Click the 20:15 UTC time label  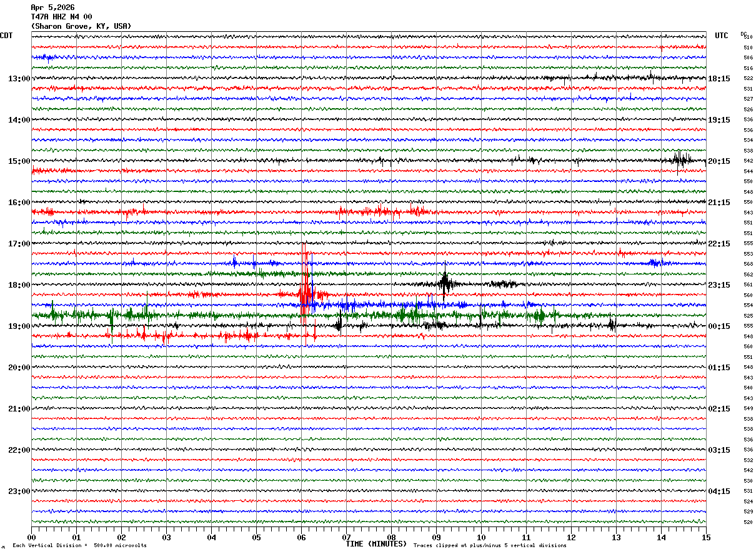(x=719, y=161)
